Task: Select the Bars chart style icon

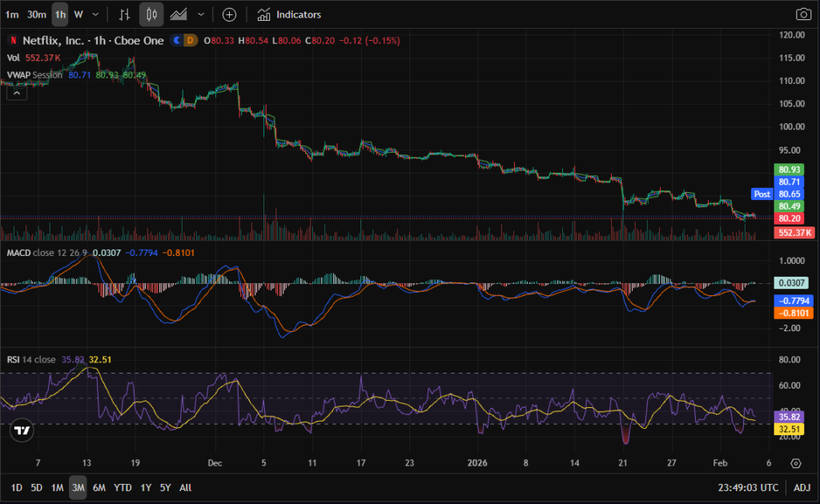Action: coord(123,14)
